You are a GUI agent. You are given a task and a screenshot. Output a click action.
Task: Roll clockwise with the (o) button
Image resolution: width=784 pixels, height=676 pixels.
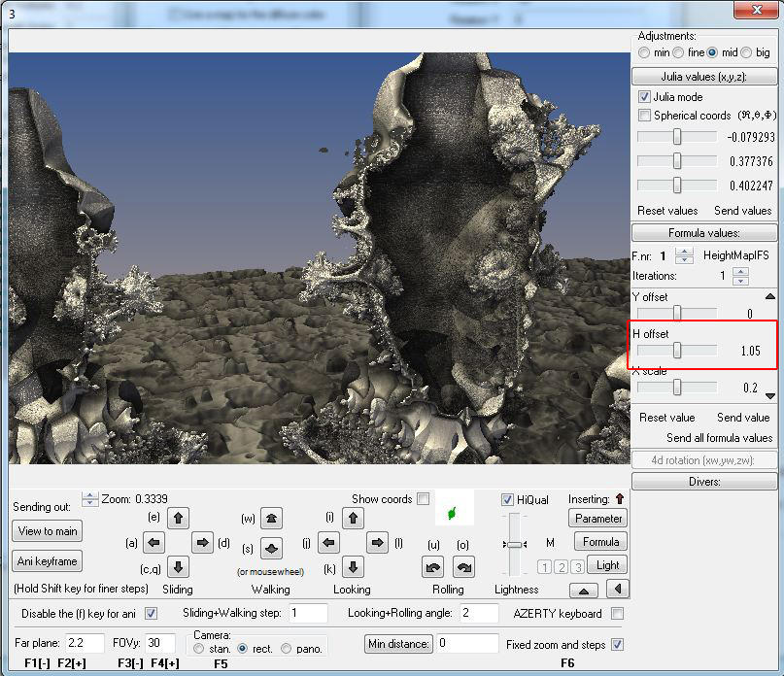click(x=463, y=567)
